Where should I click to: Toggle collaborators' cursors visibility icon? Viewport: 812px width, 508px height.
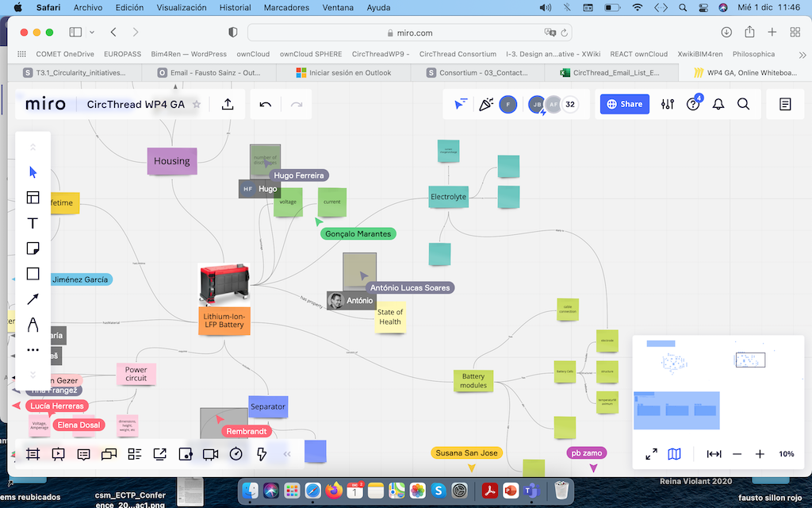click(460, 104)
